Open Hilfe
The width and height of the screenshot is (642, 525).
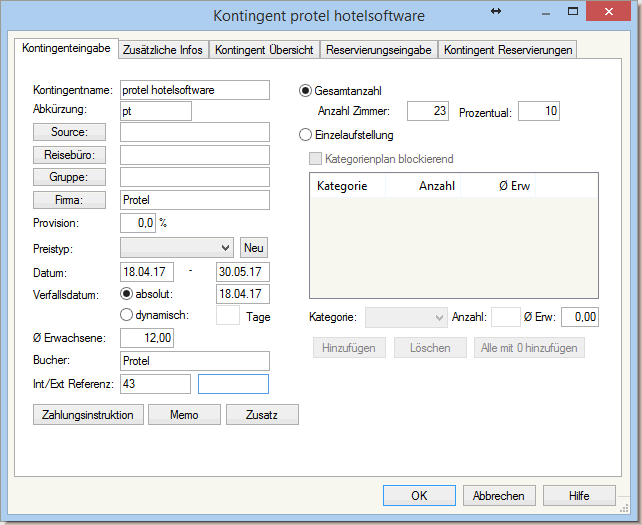pos(579,496)
